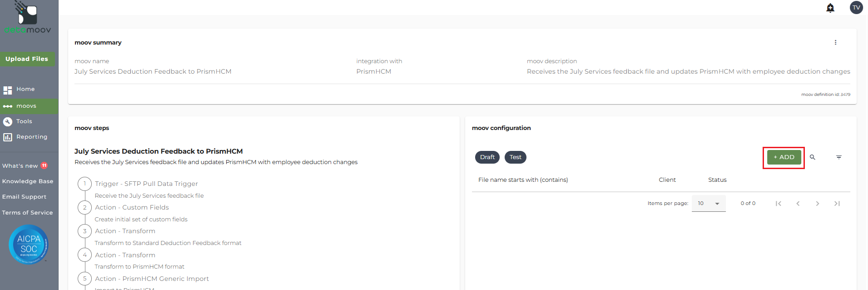
Task: Click 'Transform to PrismHCM format' text
Action: pyautogui.click(x=139, y=267)
